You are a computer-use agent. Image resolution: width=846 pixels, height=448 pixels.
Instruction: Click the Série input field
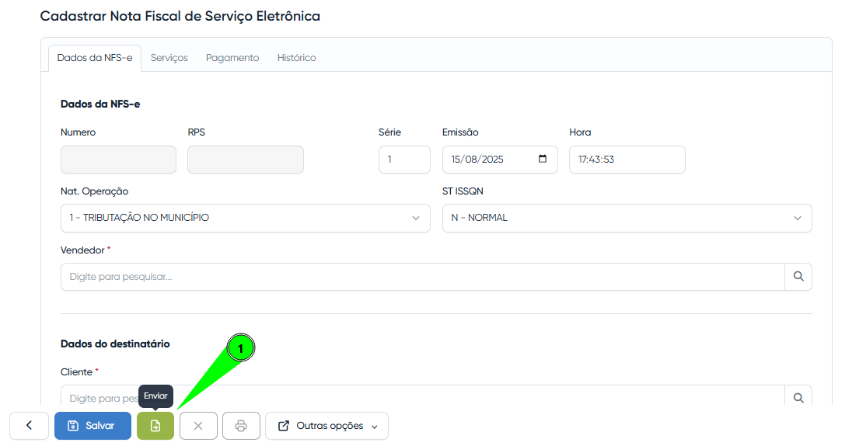pos(404,160)
